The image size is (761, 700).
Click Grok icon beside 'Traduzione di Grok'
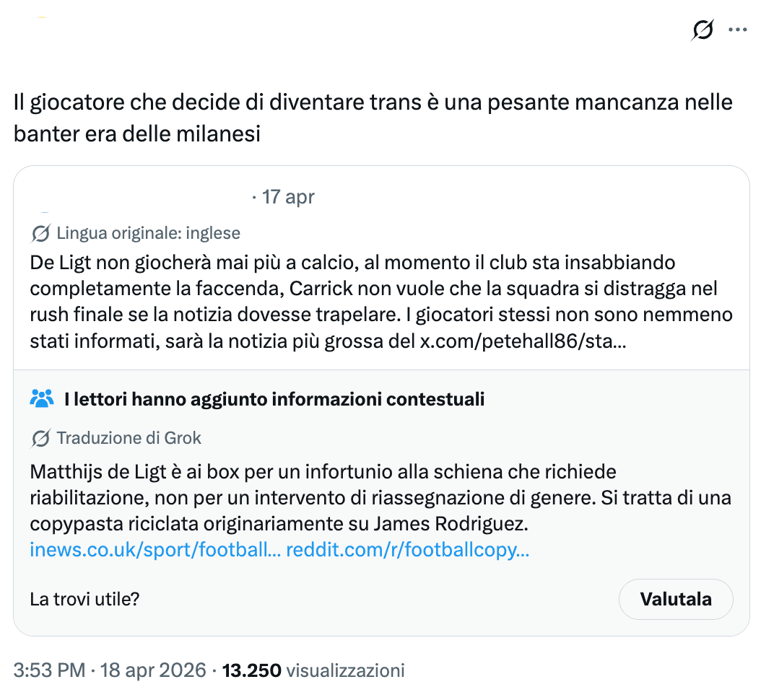(x=41, y=438)
